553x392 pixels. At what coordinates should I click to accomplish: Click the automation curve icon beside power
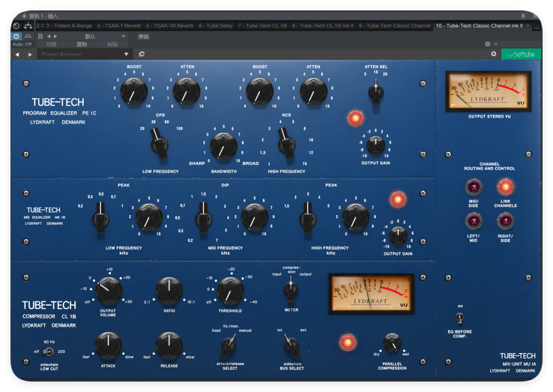[28, 36]
